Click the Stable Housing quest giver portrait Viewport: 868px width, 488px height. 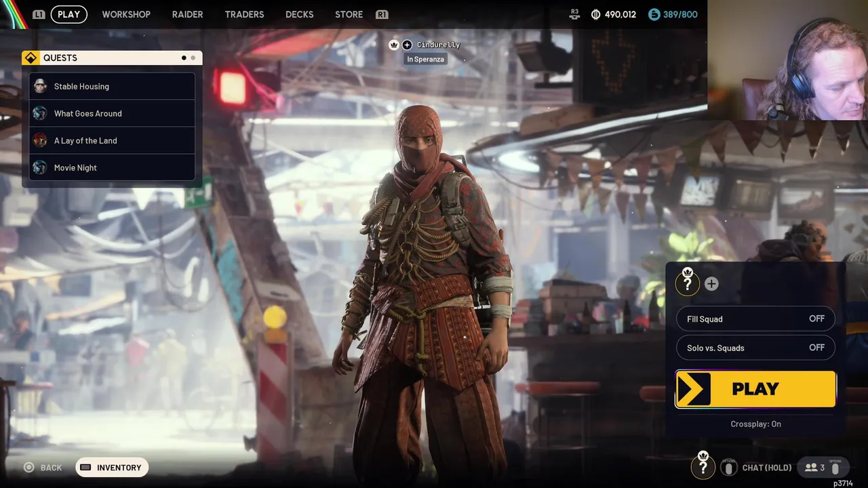[x=40, y=86]
